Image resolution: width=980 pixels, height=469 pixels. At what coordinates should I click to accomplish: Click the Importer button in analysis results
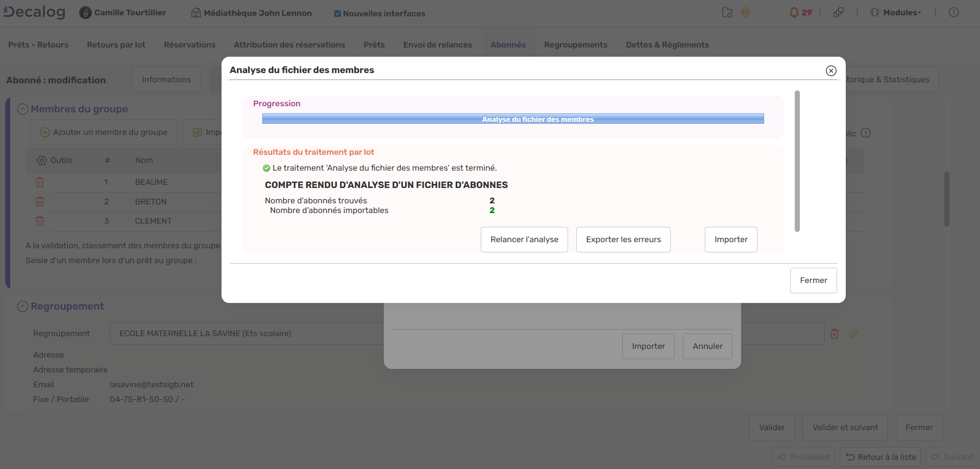pyautogui.click(x=730, y=240)
